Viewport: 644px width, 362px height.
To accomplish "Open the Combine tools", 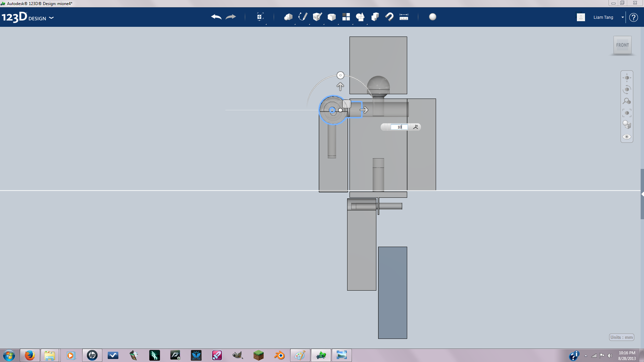I will (x=375, y=17).
